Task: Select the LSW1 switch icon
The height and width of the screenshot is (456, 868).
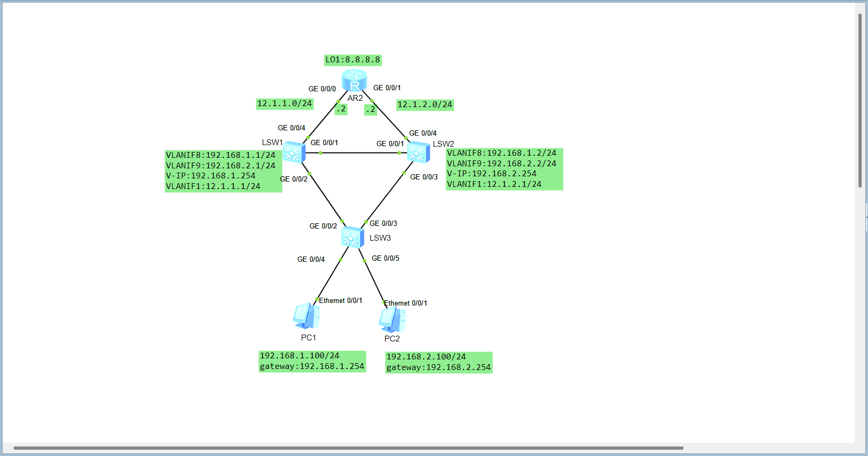Action: [294, 153]
